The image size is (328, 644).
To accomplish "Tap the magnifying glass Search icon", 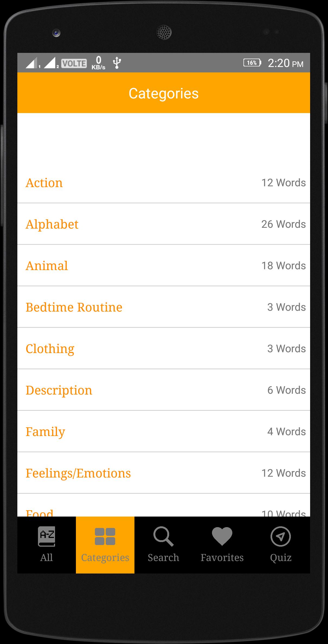I will [163, 536].
